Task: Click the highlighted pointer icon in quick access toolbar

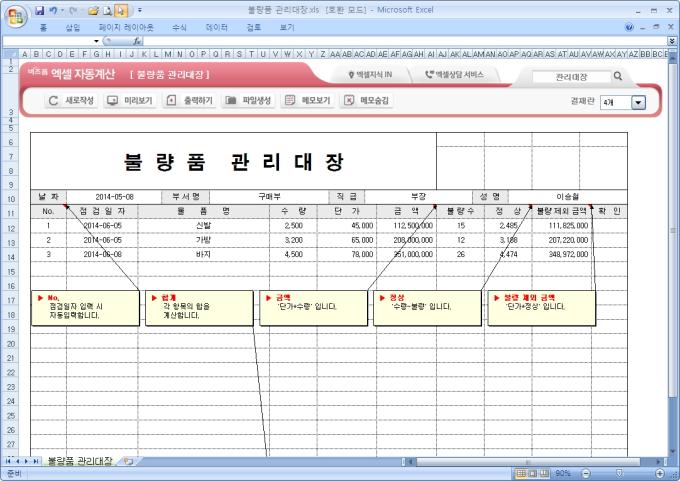Action: pyautogui.click(x=121, y=10)
